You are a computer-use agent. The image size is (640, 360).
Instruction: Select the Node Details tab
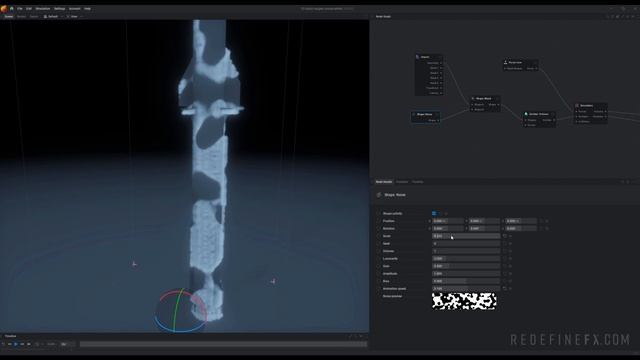384,182
